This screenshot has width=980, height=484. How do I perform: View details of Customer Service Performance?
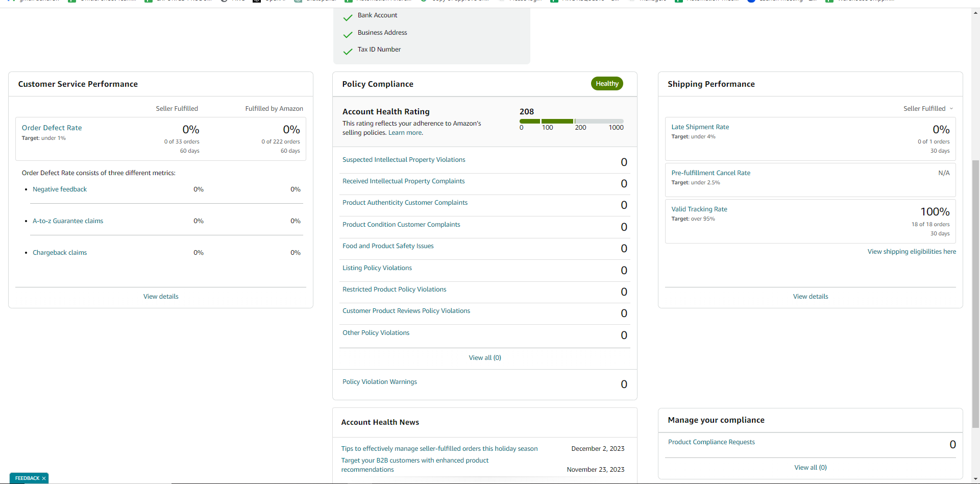click(161, 297)
